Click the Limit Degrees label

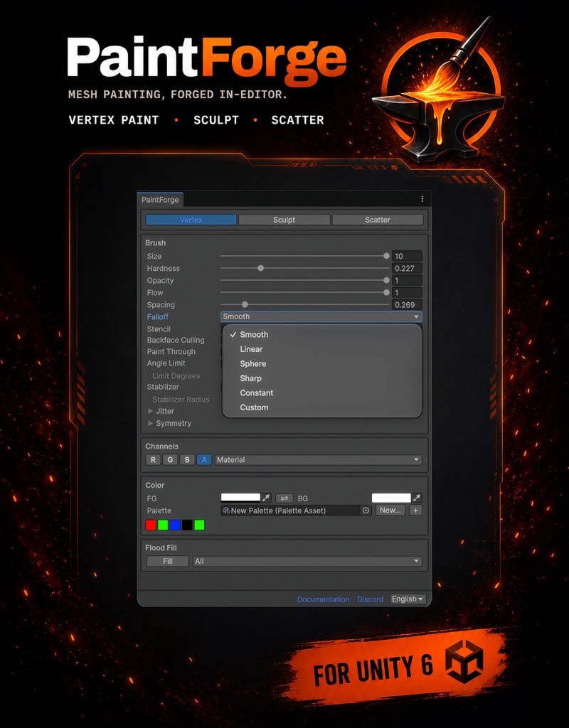pyautogui.click(x=176, y=375)
